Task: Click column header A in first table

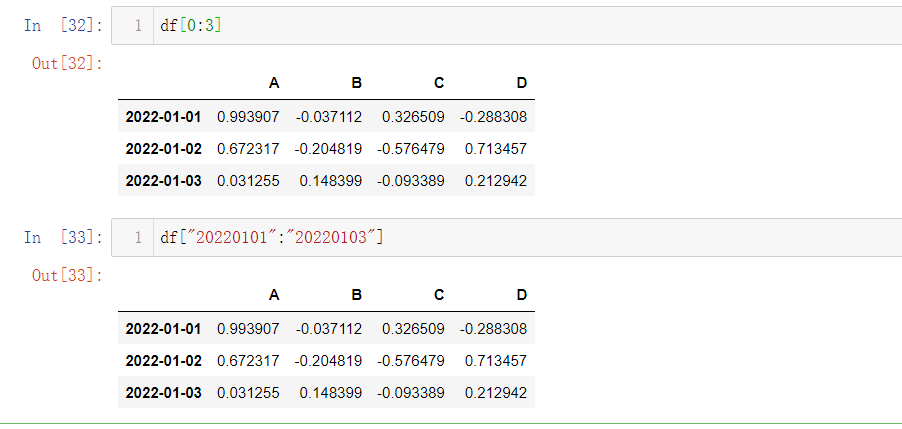Action: click(x=274, y=83)
